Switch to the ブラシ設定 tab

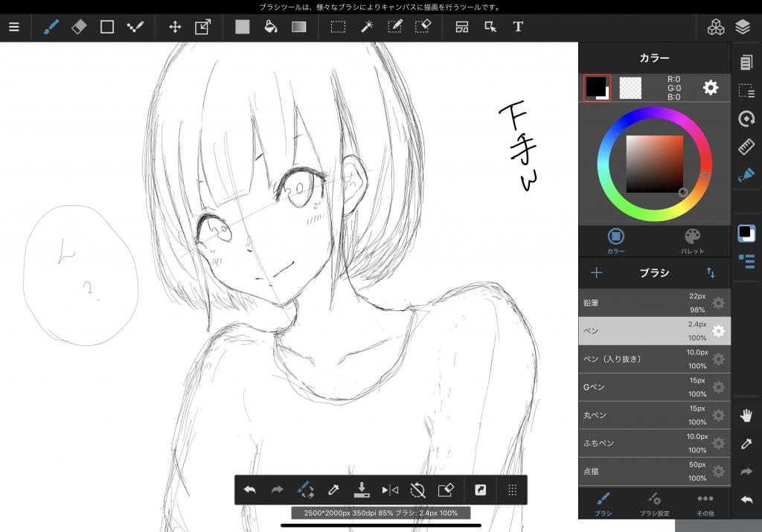655,504
